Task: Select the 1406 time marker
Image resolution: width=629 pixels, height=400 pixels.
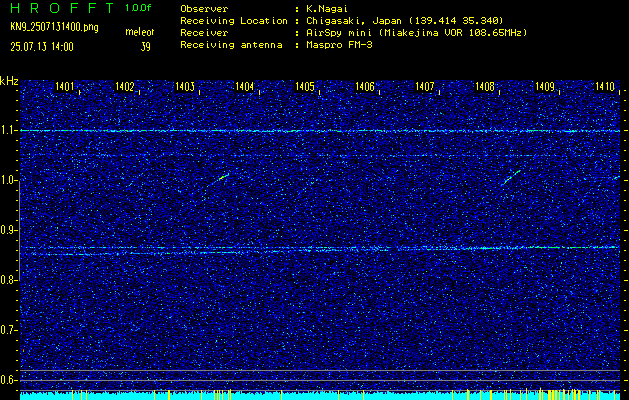Action: coord(365,86)
